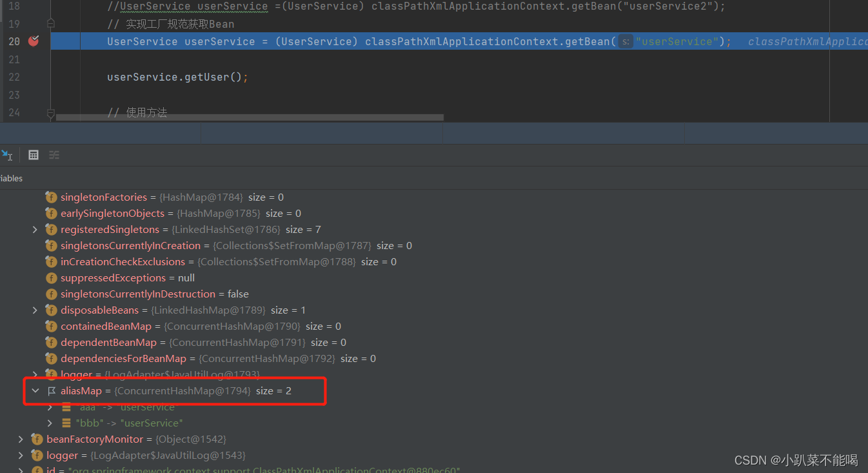Expand the registeredSingletons entry
The width and height of the screenshot is (868, 473).
(x=35, y=229)
